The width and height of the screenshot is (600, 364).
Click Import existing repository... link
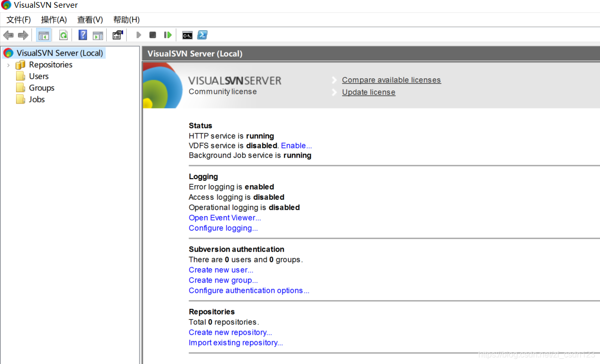236,342
